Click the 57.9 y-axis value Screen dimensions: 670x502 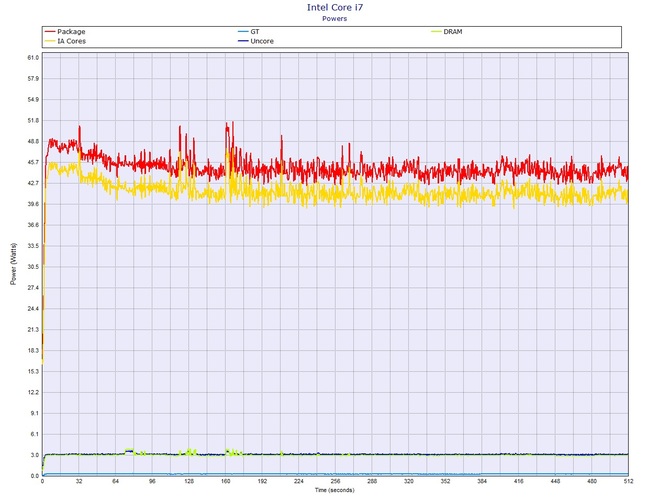click(33, 79)
